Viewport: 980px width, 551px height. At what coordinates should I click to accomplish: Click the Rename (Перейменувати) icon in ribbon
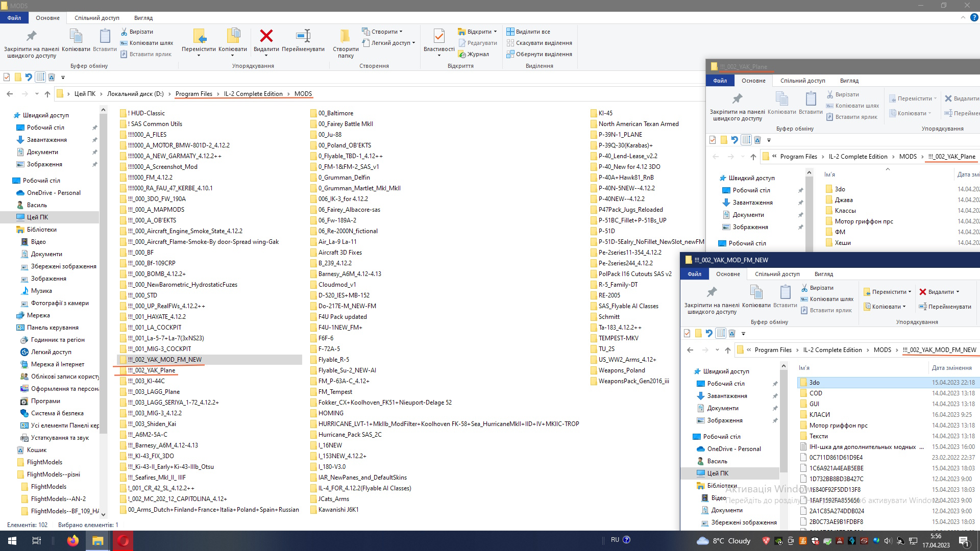coord(303,36)
